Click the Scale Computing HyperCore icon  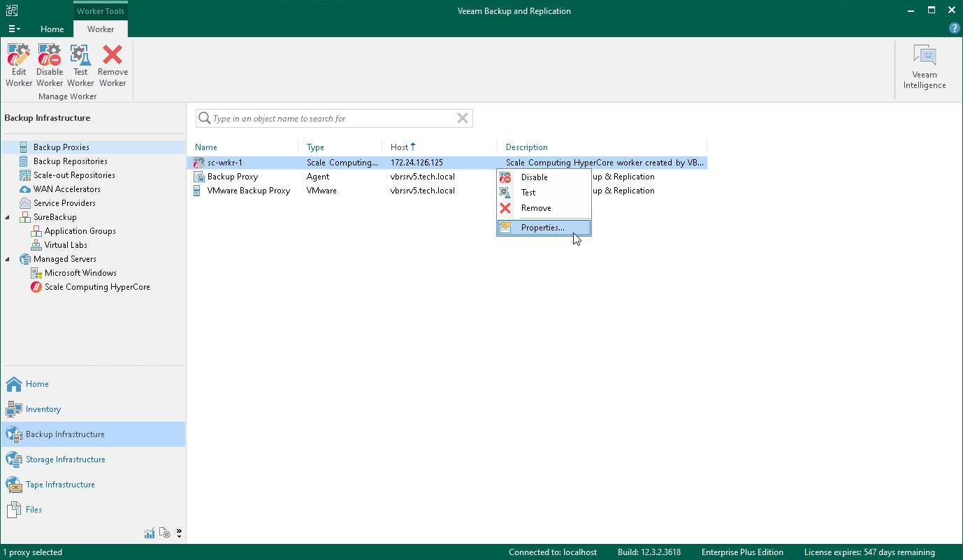tap(36, 287)
